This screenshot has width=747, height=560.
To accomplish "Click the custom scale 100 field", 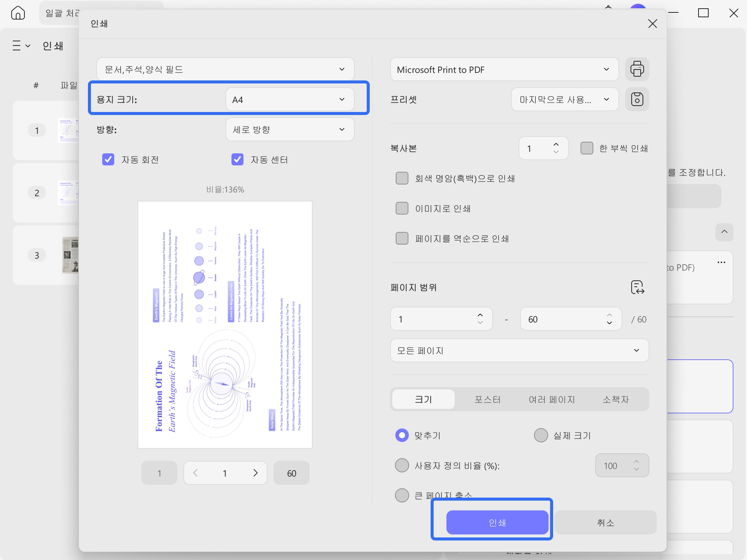I will [x=622, y=465].
